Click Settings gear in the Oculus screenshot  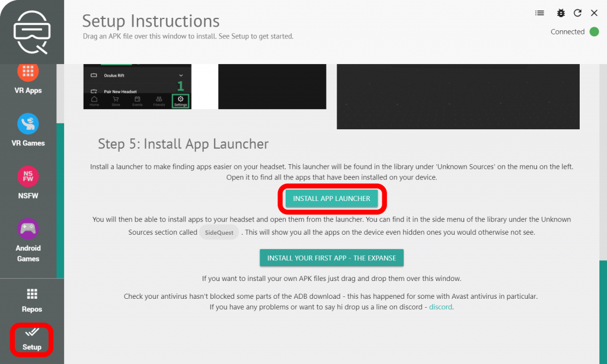point(180,101)
